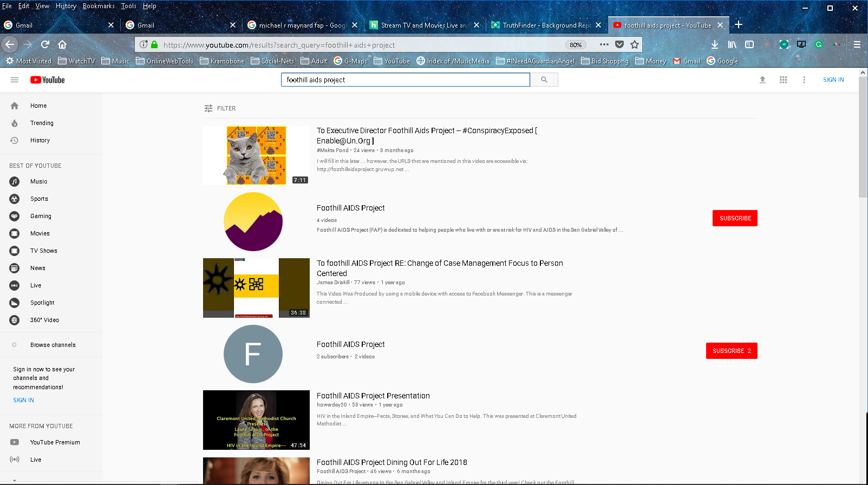Open Gaming under Best of YouTube
The height and width of the screenshot is (485, 868).
(x=41, y=216)
